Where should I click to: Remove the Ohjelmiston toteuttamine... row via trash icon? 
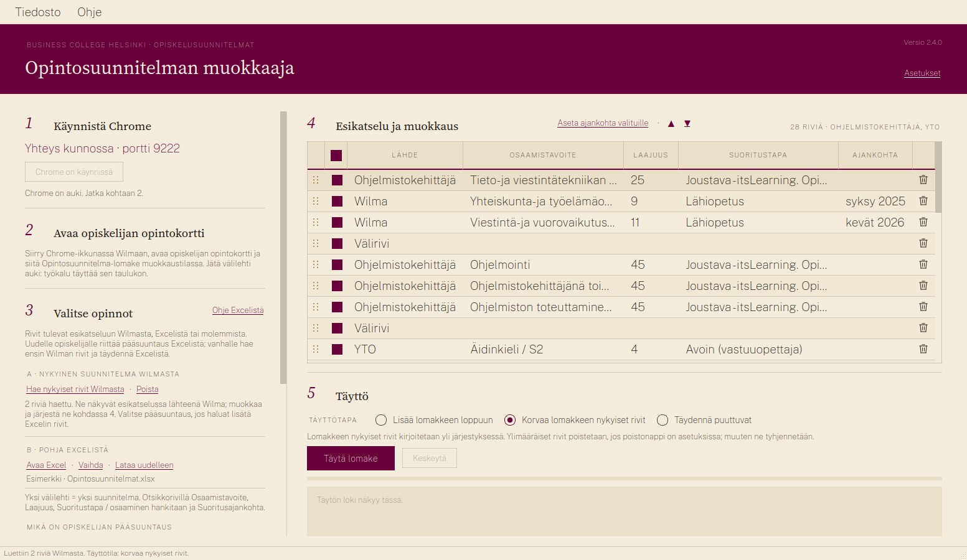(923, 307)
